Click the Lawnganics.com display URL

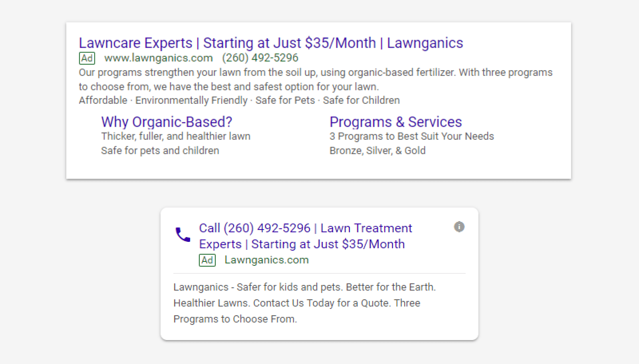click(266, 260)
